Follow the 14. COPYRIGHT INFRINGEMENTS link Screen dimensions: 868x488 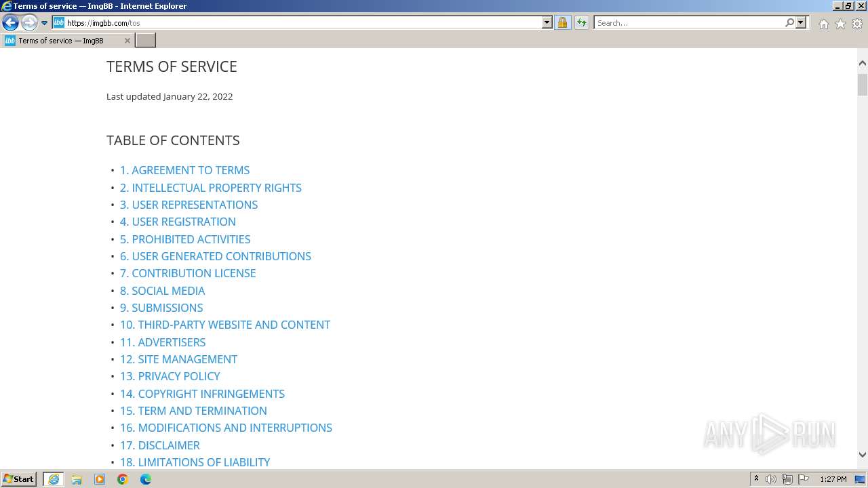coord(202,394)
